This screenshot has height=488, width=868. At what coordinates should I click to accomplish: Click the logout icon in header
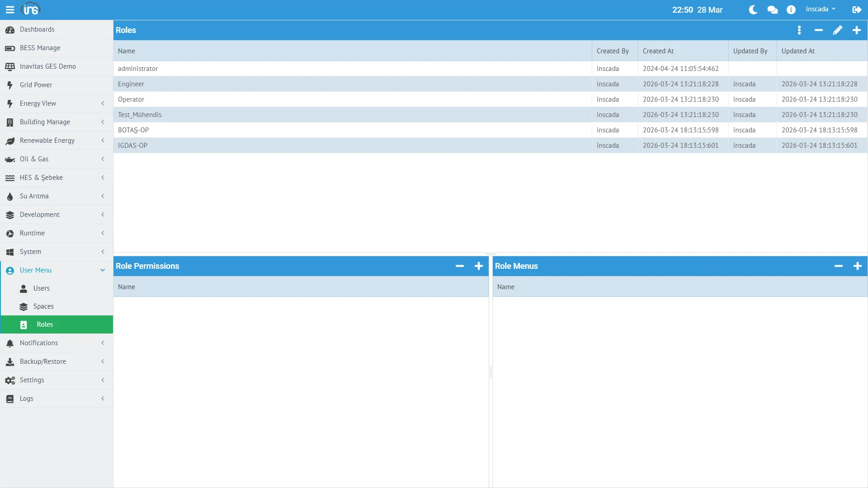(856, 9)
